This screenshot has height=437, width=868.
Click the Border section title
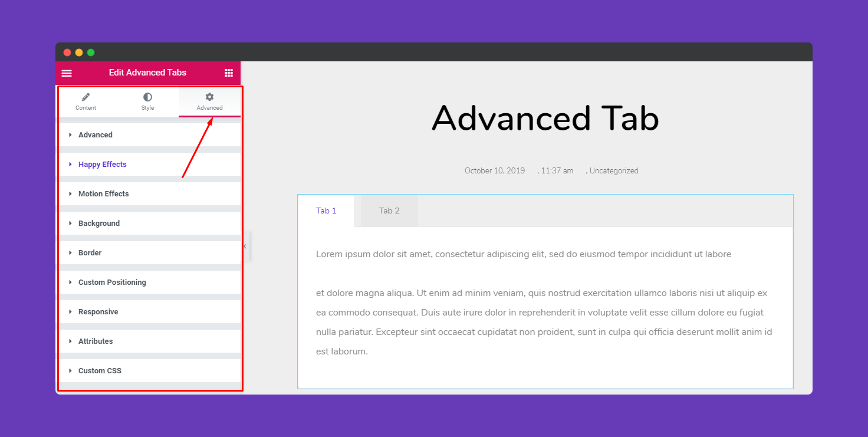coord(90,253)
